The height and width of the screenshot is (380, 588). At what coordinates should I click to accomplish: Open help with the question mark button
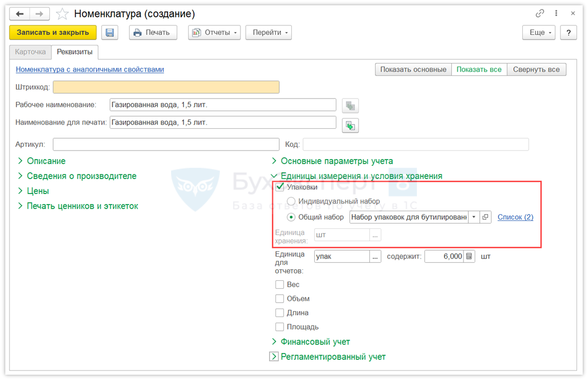coord(568,32)
